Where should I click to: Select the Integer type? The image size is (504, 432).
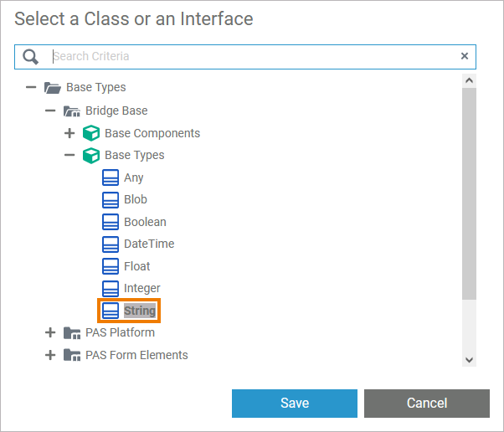coord(141,288)
